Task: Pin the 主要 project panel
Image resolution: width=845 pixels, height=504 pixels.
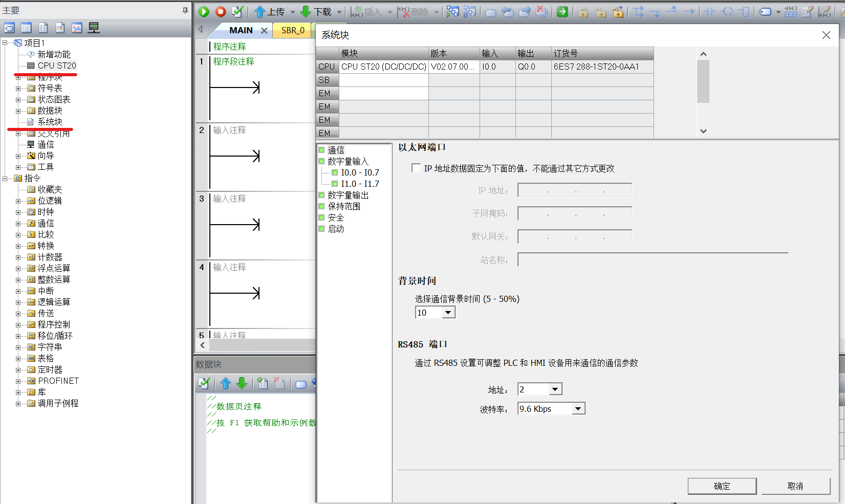Action: 185,10
